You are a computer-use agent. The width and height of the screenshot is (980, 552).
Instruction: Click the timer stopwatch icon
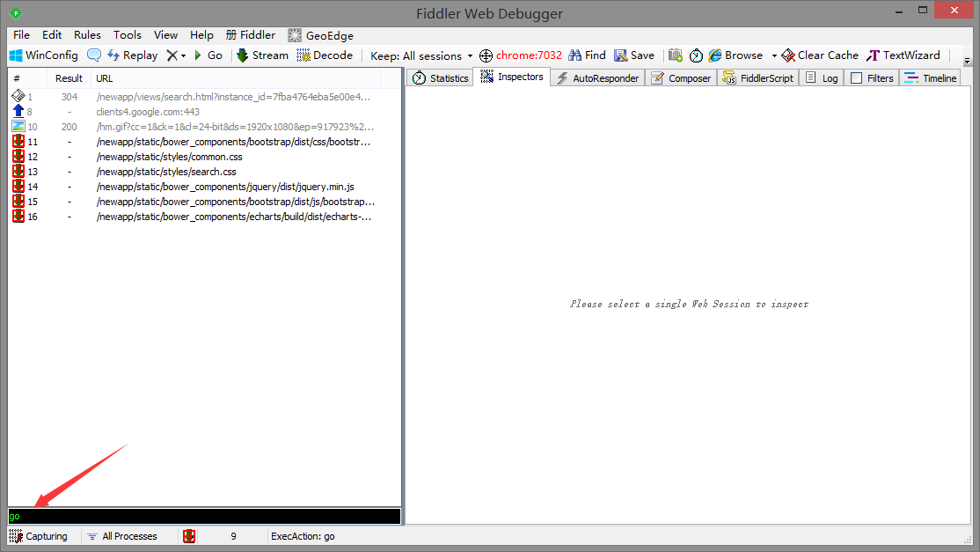tap(696, 55)
